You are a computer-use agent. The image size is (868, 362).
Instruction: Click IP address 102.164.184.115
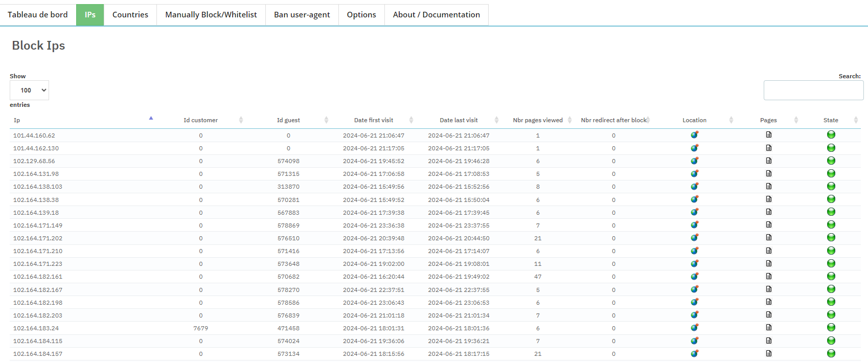pyautogui.click(x=38, y=341)
